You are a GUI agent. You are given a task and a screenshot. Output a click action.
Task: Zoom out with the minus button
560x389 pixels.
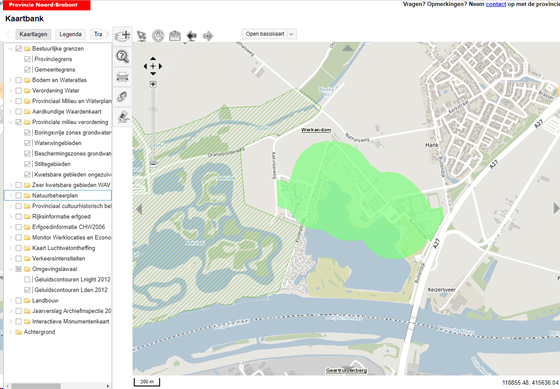click(153, 164)
